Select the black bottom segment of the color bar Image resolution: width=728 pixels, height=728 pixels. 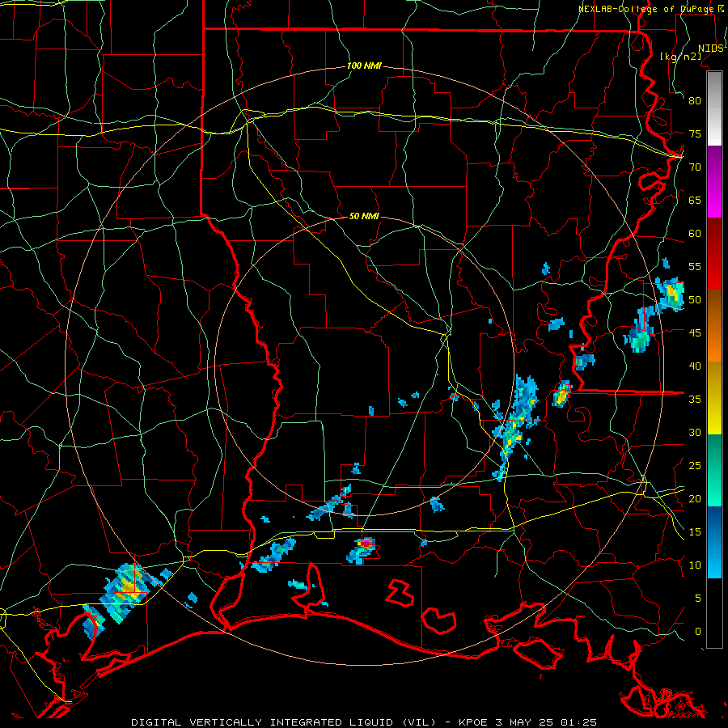coord(714,613)
